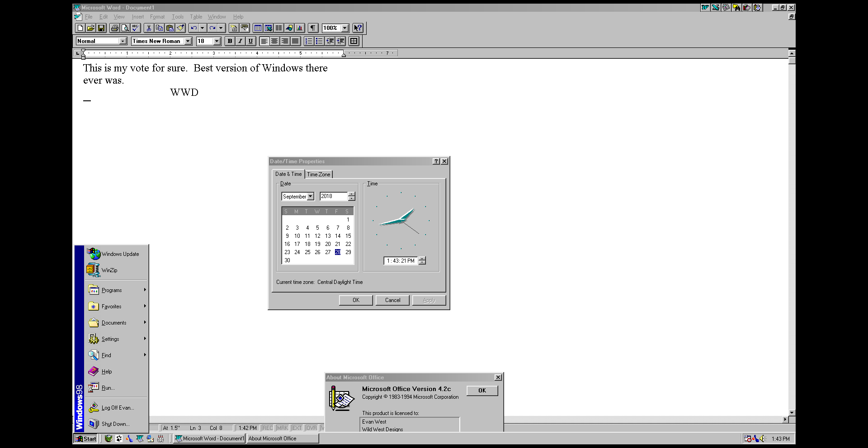Viewport: 868px width, 448px height.
Task: Click the New document icon in Word toolbar
Action: coord(80,28)
